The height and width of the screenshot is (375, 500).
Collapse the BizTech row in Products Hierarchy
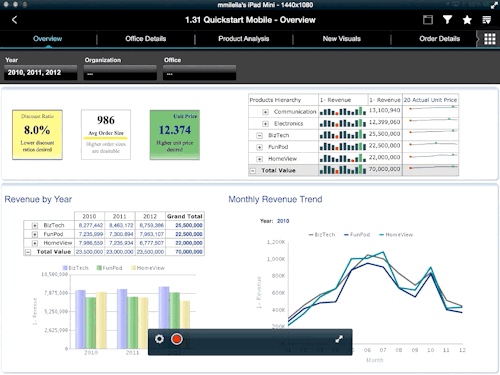coord(259,135)
